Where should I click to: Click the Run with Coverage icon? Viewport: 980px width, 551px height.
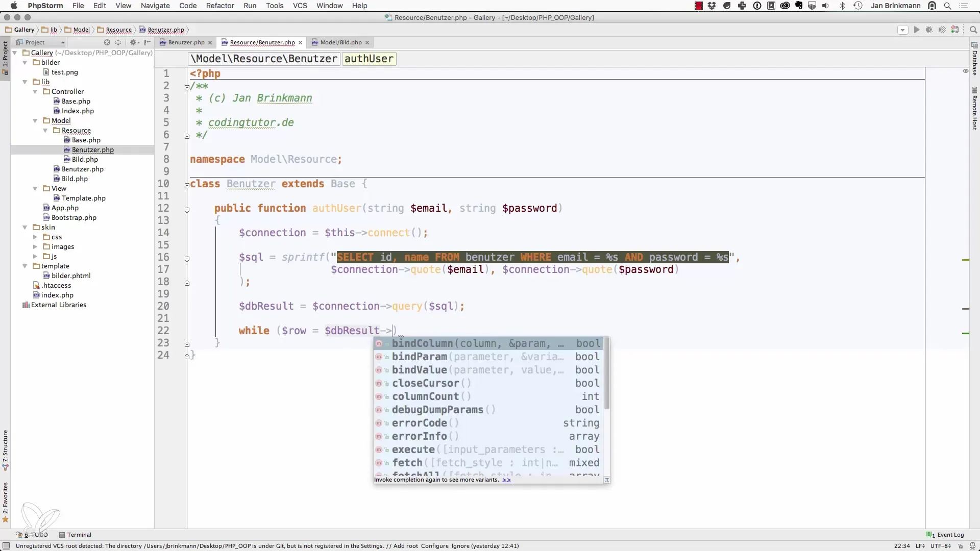click(942, 30)
